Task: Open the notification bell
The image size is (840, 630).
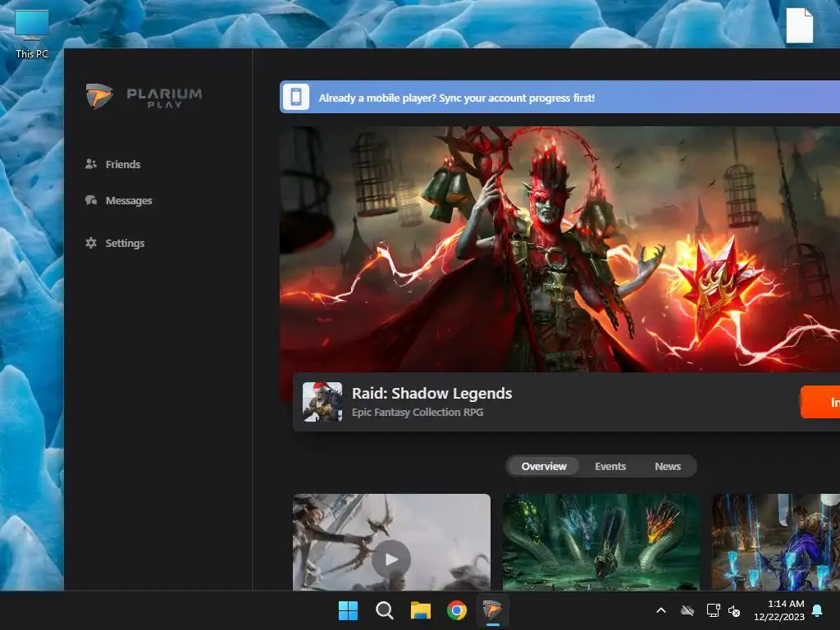Action: coord(818,610)
